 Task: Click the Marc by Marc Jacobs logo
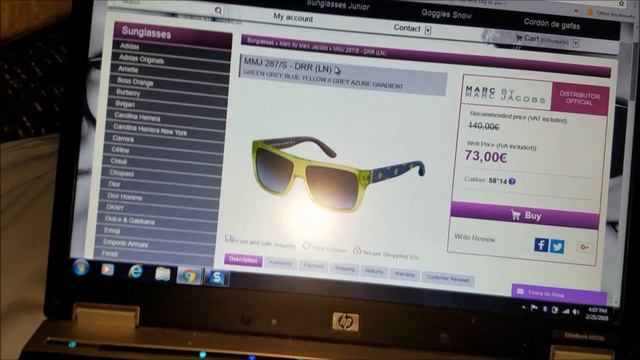[505, 95]
